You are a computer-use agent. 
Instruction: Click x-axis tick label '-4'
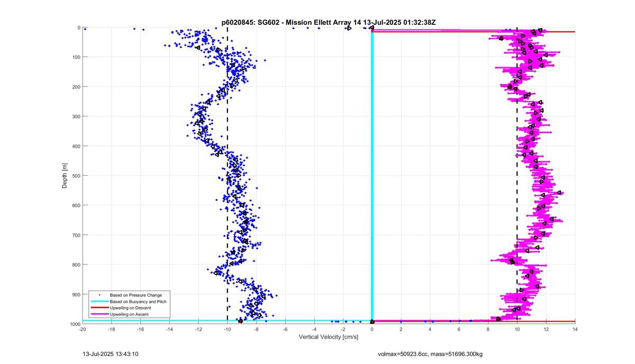314,329
